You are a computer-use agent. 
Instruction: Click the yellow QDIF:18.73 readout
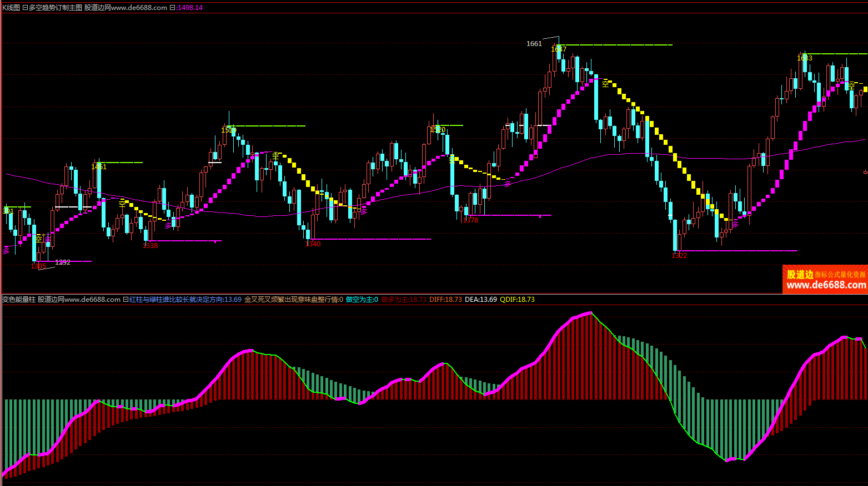tap(517, 300)
